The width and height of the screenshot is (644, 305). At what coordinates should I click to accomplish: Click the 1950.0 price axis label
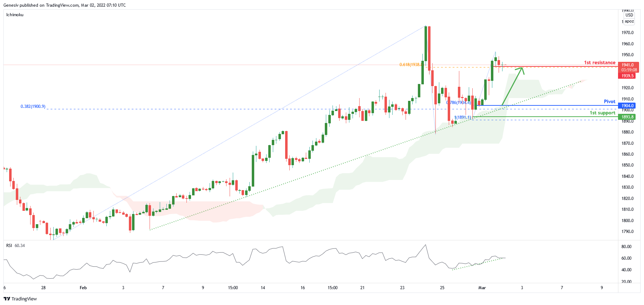627,55
